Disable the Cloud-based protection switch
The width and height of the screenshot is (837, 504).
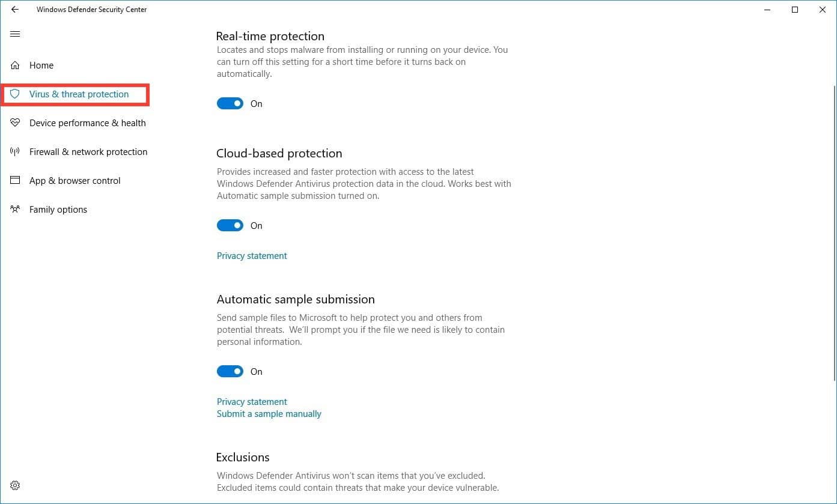(x=230, y=226)
